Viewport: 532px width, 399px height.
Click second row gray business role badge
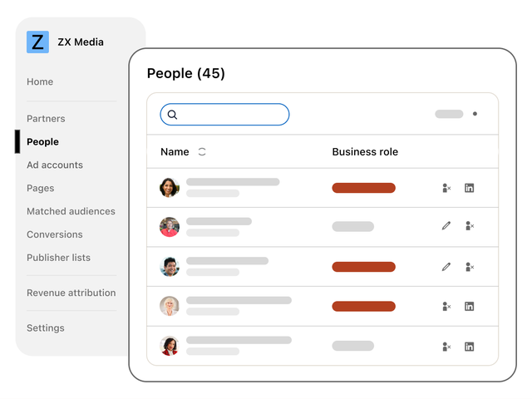coord(352,226)
